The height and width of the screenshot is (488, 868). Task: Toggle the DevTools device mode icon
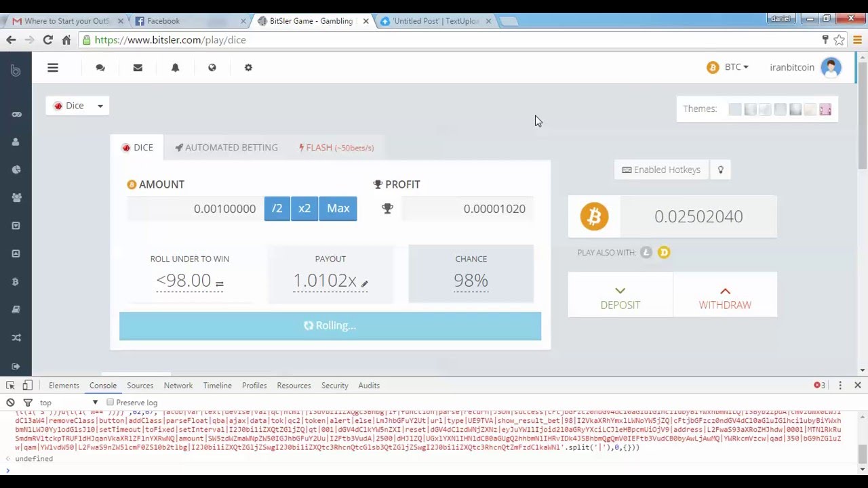point(27,386)
